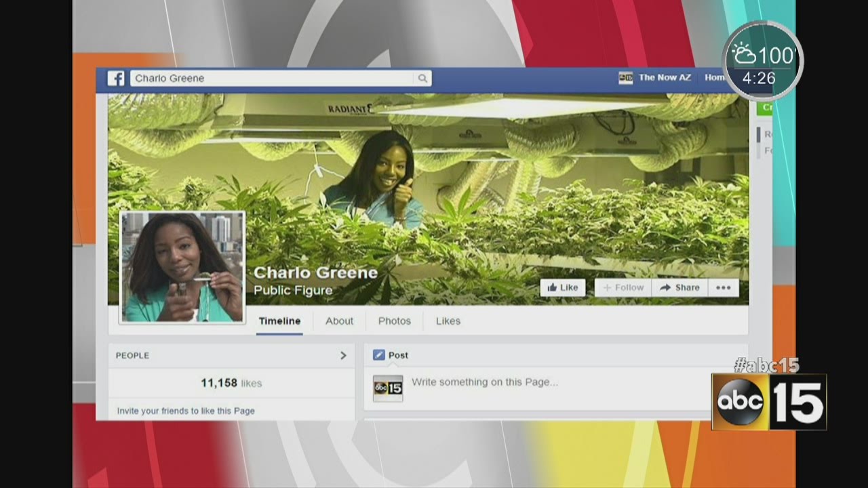Open the more options ellipsis button

click(x=723, y=287)
